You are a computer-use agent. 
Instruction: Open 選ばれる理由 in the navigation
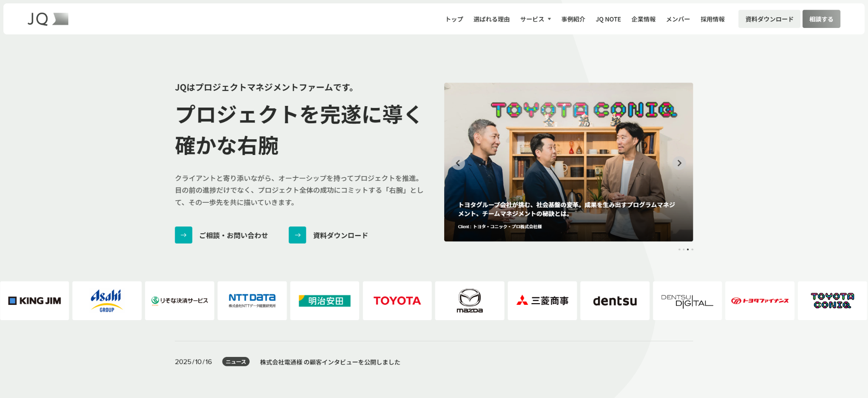(x=492, y=19)
